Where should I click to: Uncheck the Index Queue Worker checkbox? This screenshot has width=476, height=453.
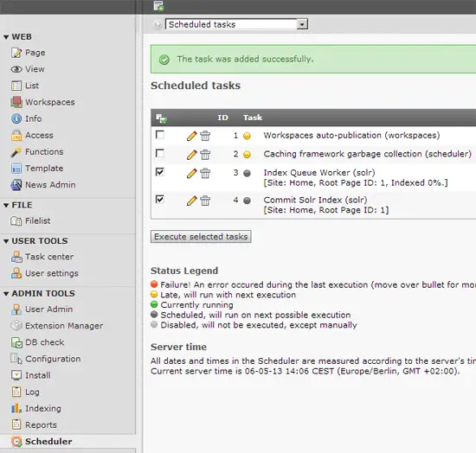click(x=160, y=172)
